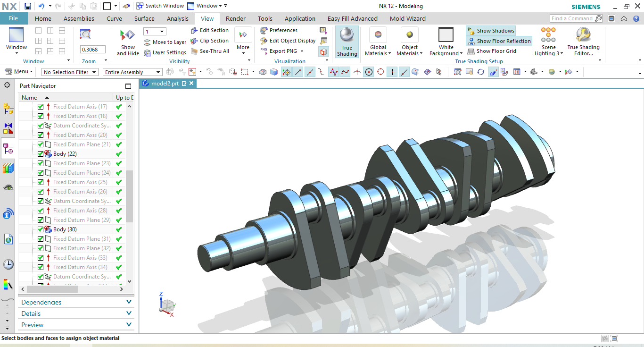Expand the Dependencies panel

pyautogui.click(x=76, y=302)
